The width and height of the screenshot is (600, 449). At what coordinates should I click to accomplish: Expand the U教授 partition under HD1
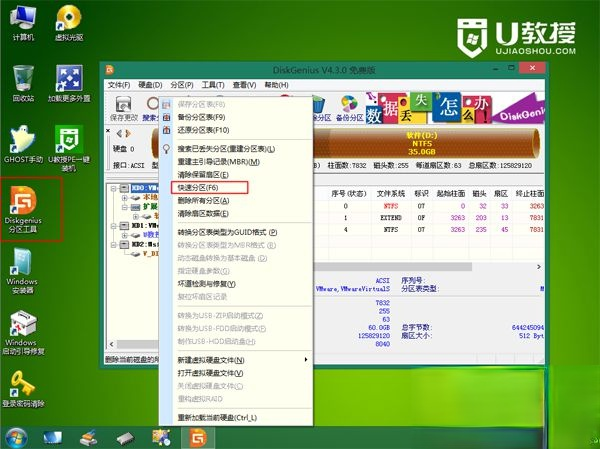click(x=125, y=235)
